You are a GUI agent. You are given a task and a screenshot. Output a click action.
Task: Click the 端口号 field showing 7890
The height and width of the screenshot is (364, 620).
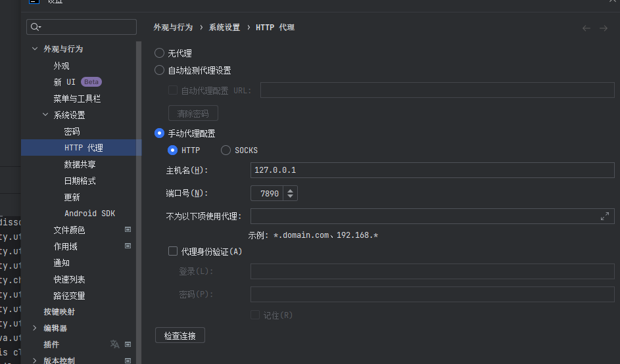[x=267, y=193]
